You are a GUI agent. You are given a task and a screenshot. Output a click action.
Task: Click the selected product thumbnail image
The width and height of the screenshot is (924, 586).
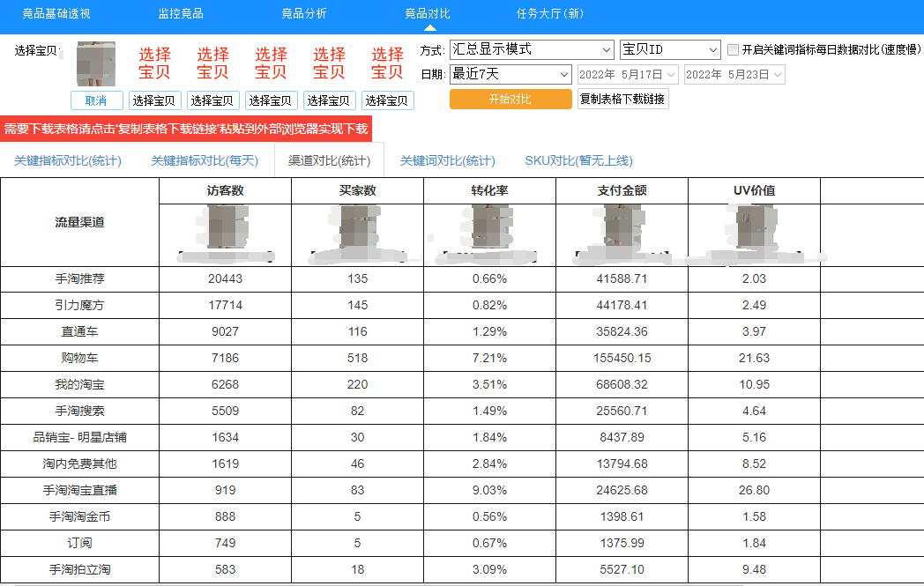point(95,63)
